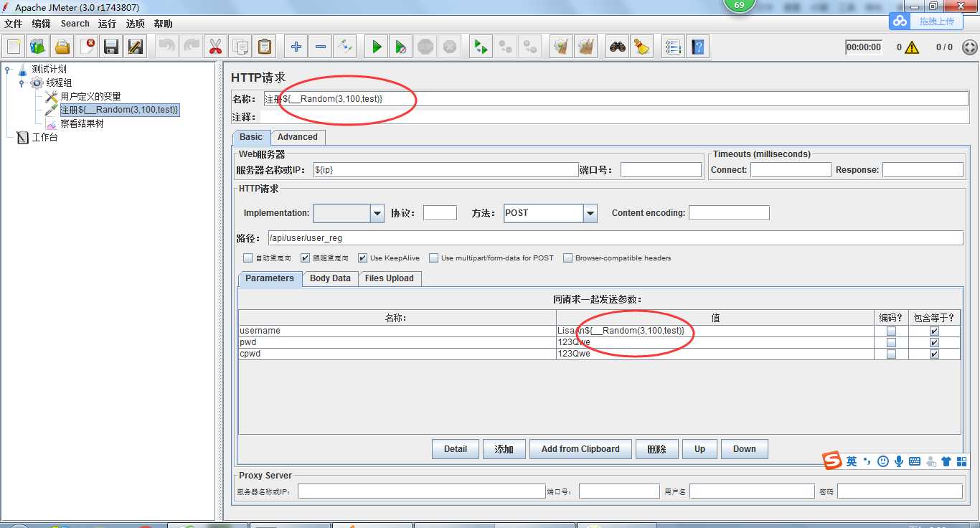
Task: Click the 端口号 field under Web服务器
Action: (x=661, y=170)
